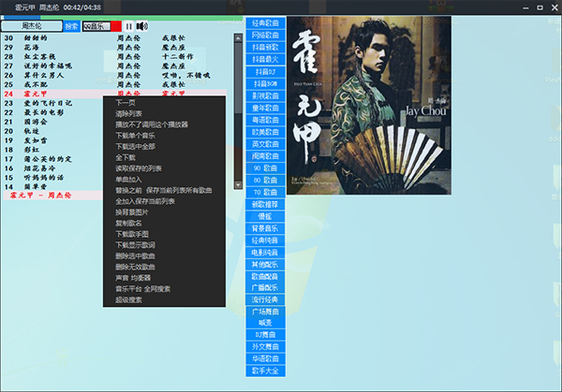Open 声音 均衡器 from the menu
Viewport: 562px width, 392px height.
click(x=133, y=278)
